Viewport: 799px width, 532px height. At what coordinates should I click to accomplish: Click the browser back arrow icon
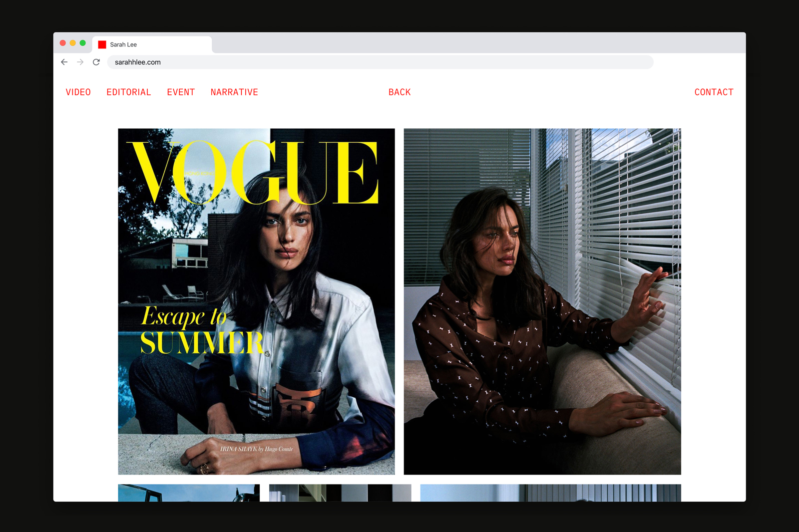[64, 62]
